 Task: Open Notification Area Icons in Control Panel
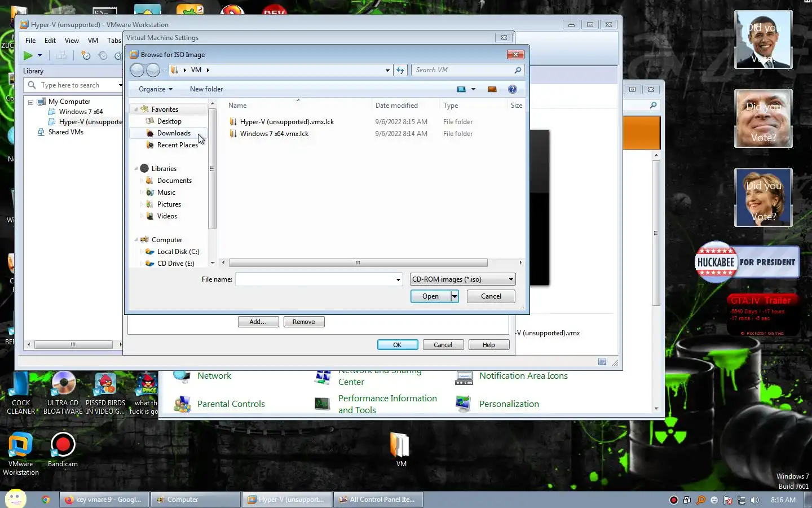[x=523, y=376]
